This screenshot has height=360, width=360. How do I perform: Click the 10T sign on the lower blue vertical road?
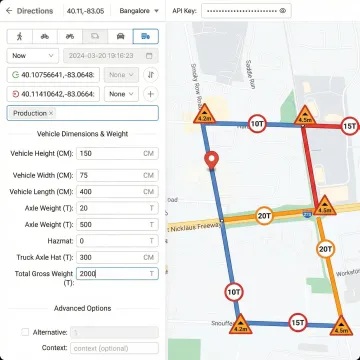coord(234,292)
